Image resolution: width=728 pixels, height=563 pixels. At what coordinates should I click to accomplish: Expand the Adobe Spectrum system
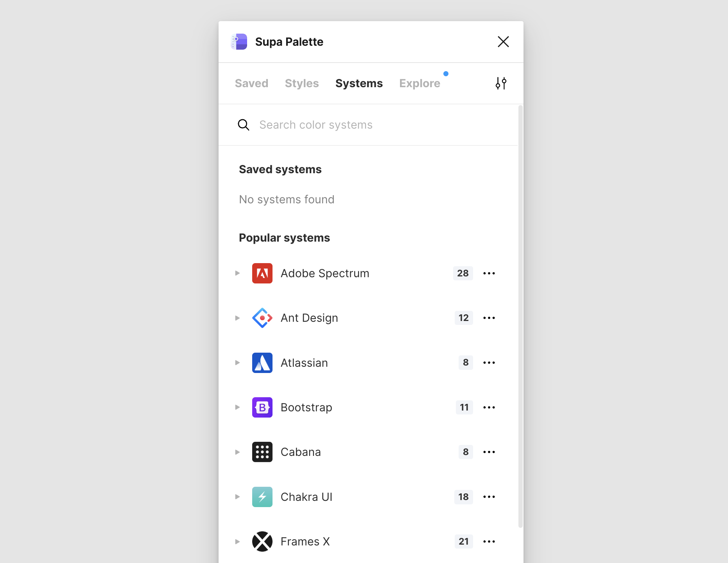237,273
